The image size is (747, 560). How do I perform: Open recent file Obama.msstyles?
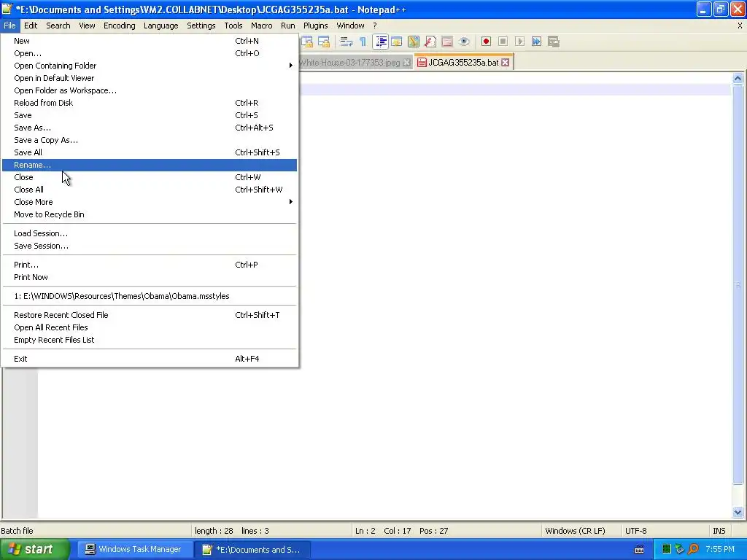pyautogui.click(x=149, y=296)
